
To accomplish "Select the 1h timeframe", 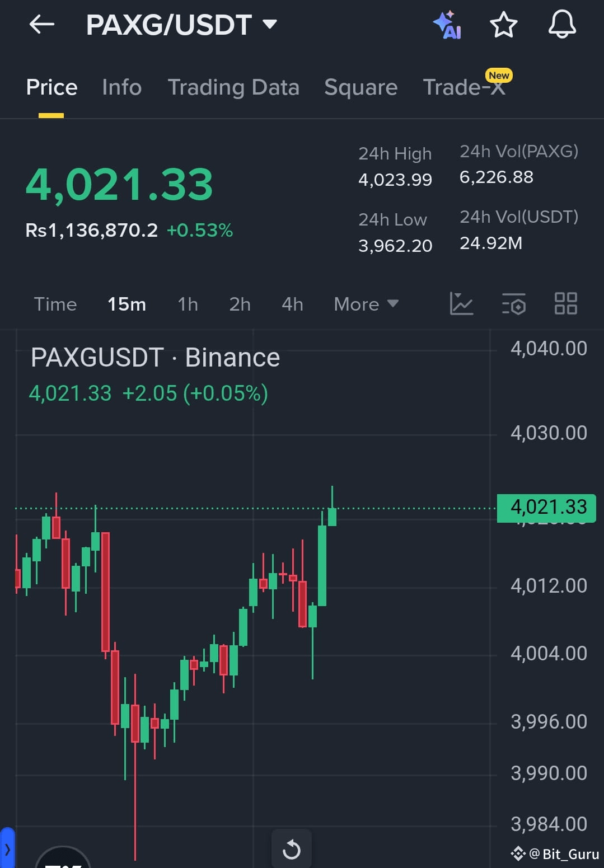I will pyautogui.click(x=187, y=304).
